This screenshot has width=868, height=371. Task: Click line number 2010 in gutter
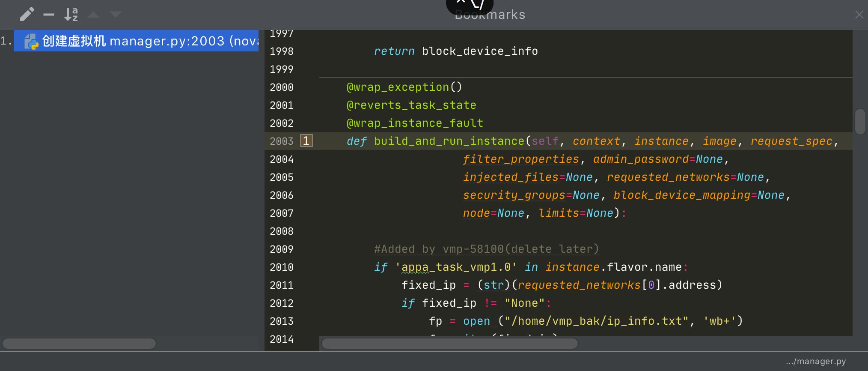pos(282,267)
